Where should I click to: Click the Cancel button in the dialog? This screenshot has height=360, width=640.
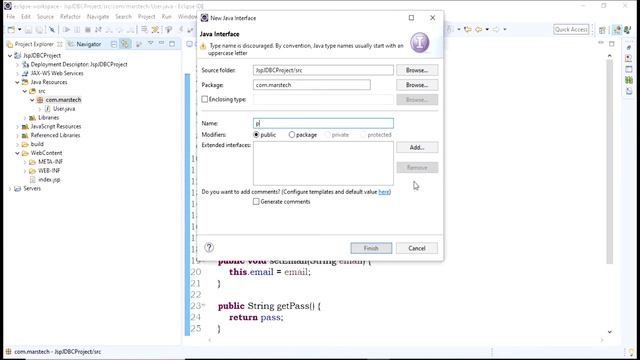tap(417, 248)
